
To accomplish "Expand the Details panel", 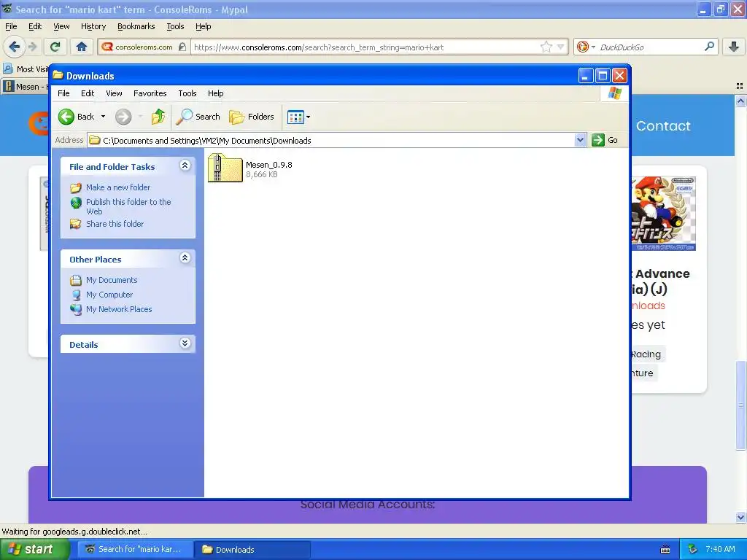I will tap(185, 343).
